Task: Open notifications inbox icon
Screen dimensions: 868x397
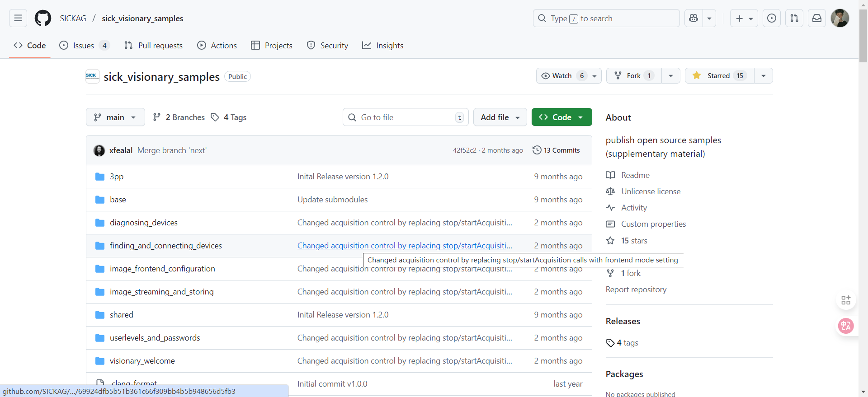Action: (x=817, y=18)
